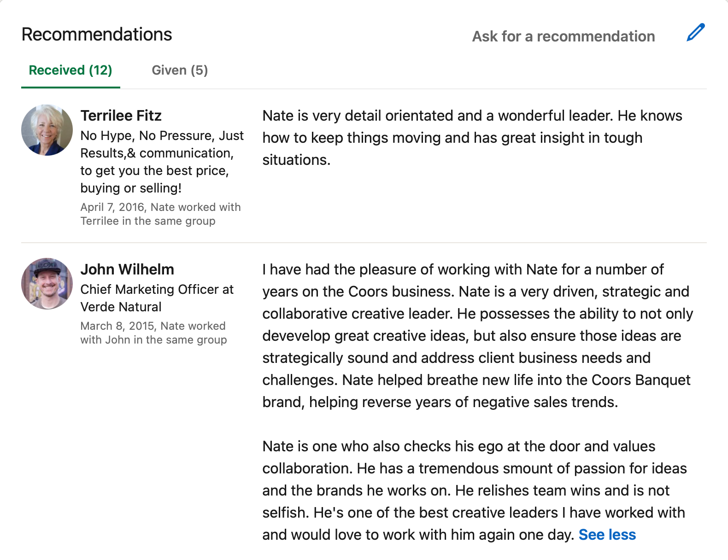Click the John Wilhelm name link
The image size is (728, 560).
(x=127, y=269)
